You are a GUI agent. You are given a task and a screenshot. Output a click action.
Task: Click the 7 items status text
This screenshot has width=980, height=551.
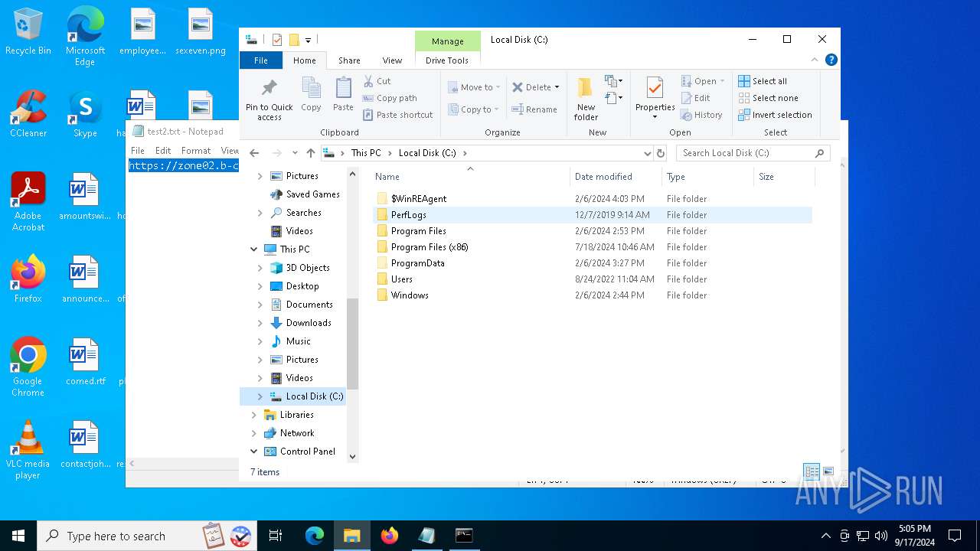[265, 472]
